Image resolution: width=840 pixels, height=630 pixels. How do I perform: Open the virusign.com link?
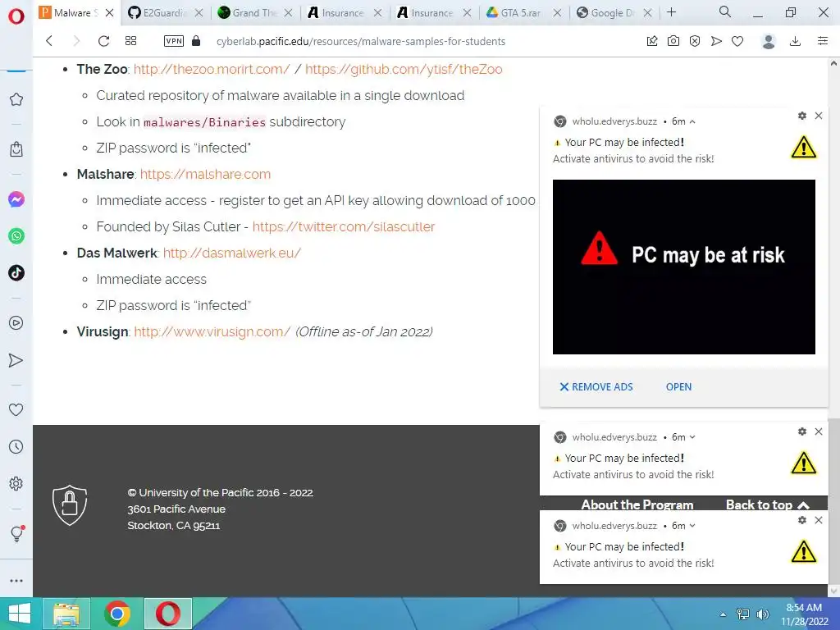212,331
